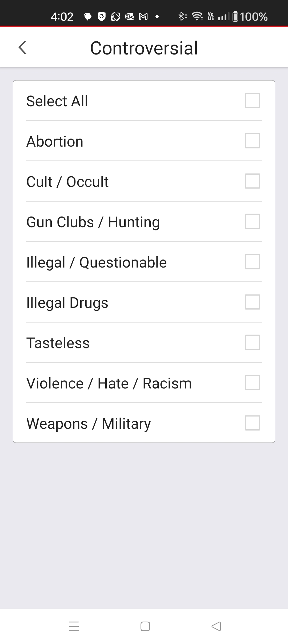Tap the Bluetooth status icon
288x644 pixels.
[x=182, y=17]
